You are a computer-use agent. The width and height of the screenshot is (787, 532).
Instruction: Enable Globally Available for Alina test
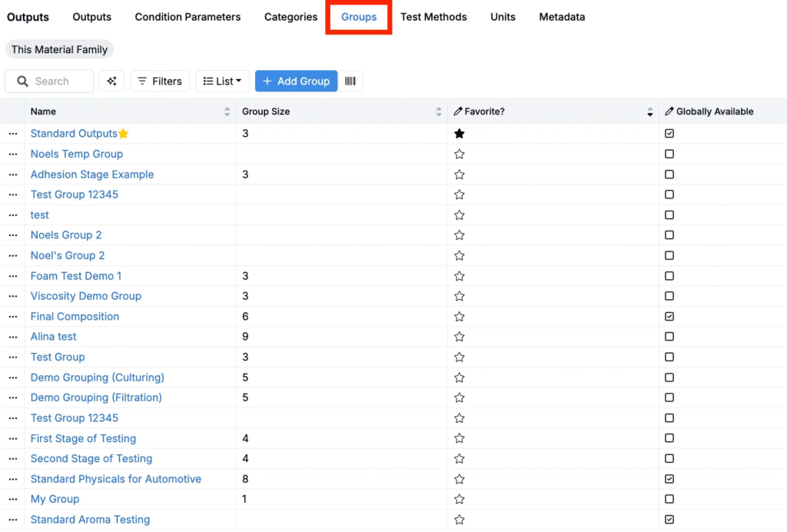tap(669, 337)
